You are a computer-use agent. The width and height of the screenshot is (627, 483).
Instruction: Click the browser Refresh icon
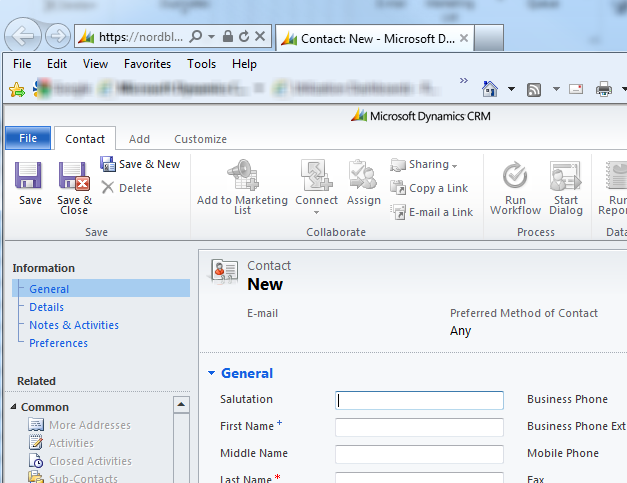tap(244, 36)
